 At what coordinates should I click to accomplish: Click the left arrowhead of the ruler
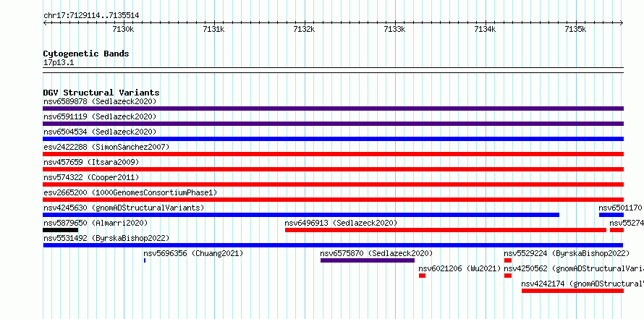[x=45, y=22]
